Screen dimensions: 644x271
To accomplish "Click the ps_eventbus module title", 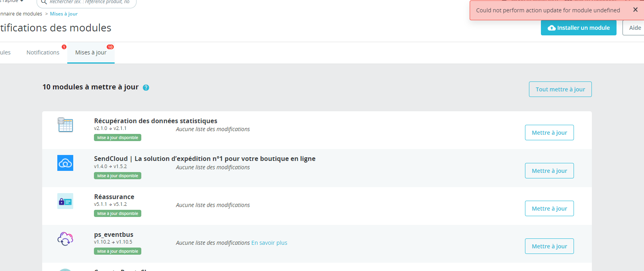I will (x=114, y=234).
